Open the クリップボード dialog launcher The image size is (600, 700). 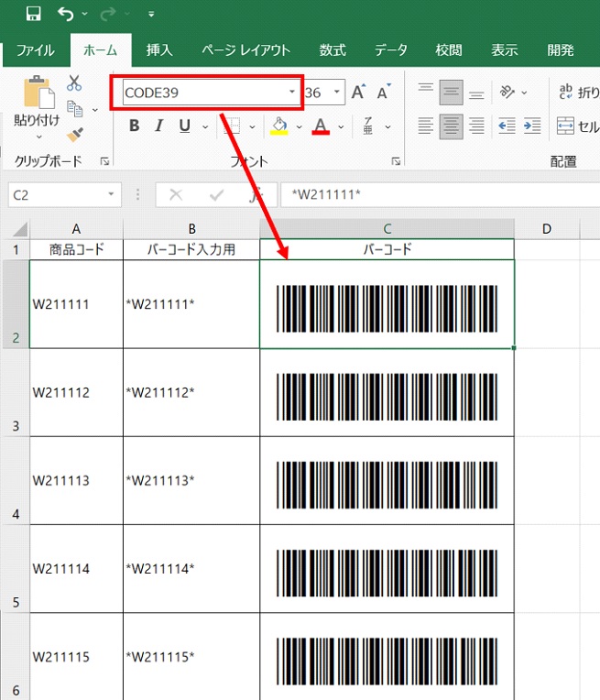tap(105, 161)
